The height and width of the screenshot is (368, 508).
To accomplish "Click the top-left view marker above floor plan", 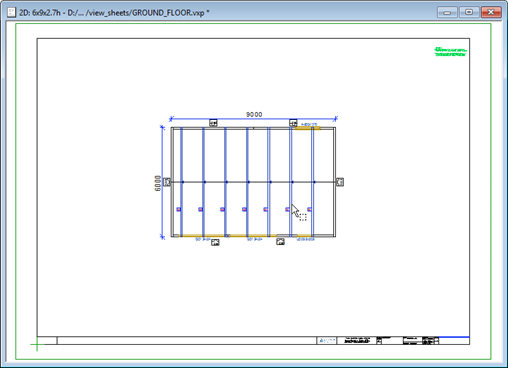I will click(x=213, y=123).
